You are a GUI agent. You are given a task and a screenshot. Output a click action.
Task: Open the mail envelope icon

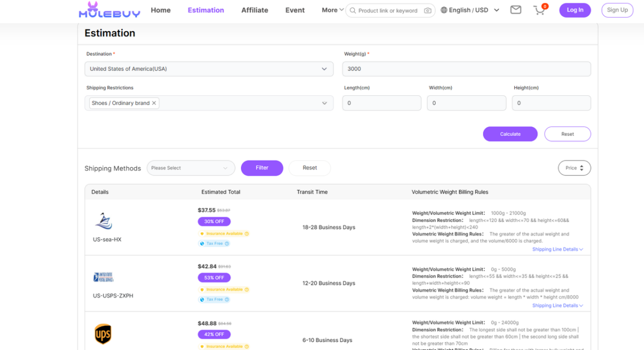[x=516, y=10]
